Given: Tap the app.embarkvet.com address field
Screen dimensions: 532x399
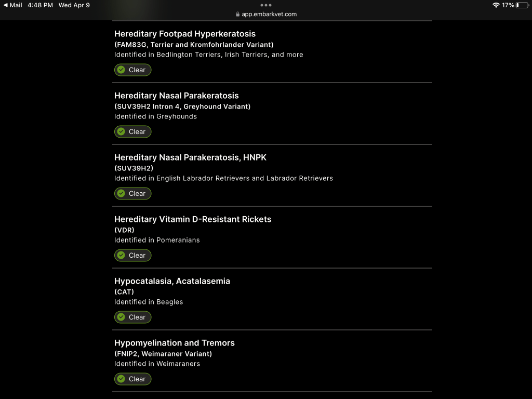Looking at the screenshot, I should click(269, 15).
